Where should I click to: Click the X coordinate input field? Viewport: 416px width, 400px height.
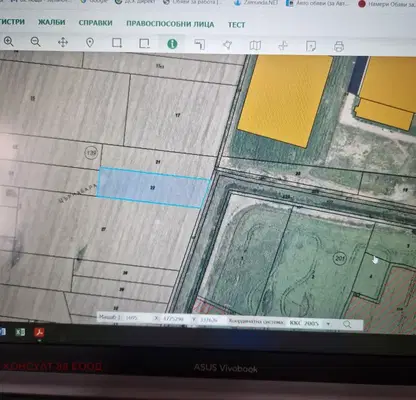point(173,319)
